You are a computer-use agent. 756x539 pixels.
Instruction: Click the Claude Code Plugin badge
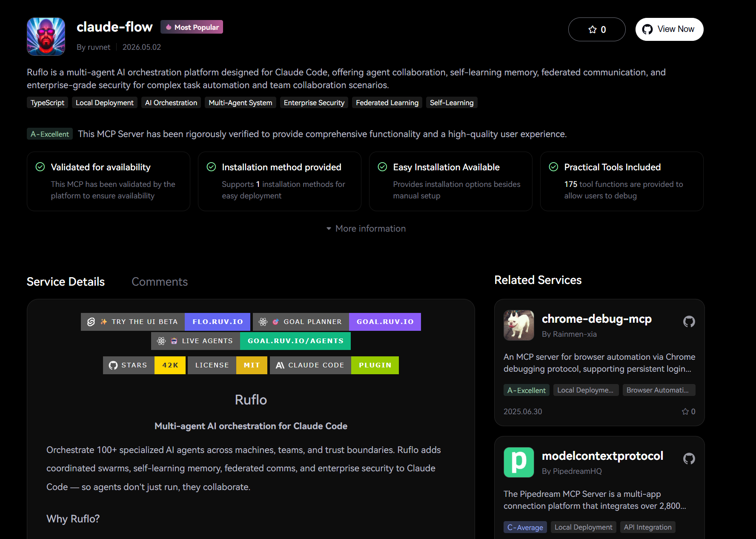[334, 365]
